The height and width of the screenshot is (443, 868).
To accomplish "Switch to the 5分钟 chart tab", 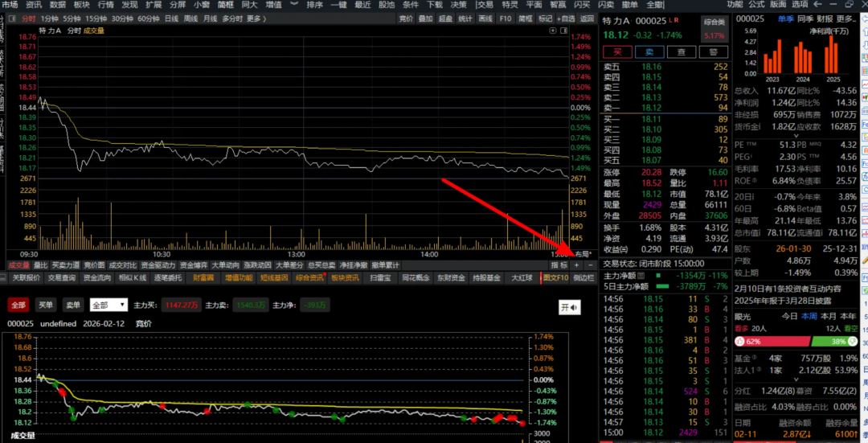I will coord(72,18).
